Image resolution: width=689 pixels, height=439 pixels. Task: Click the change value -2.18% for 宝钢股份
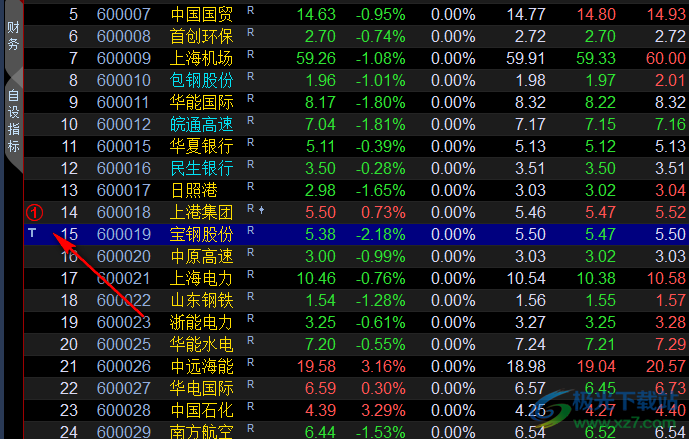(x=381, y=234)
